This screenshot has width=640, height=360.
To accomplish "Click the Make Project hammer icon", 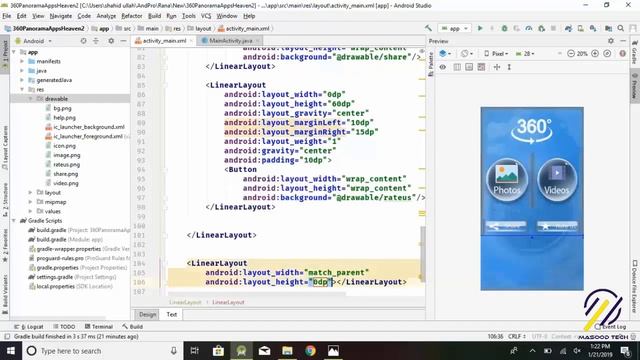I will pyautogui.click(x=428, y=28).
